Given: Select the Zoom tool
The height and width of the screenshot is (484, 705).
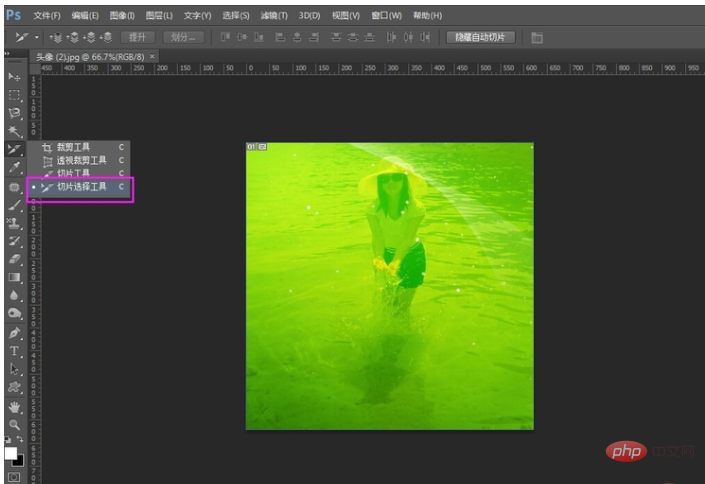Looking at the screenshot, I should [14, 425].
